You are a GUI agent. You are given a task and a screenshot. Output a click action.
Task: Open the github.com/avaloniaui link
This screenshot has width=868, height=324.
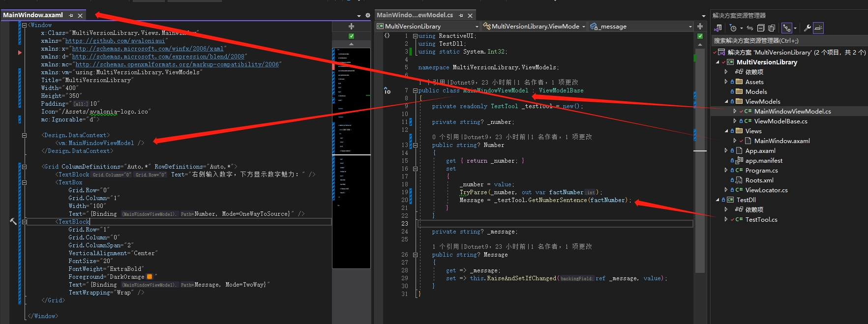115,41
